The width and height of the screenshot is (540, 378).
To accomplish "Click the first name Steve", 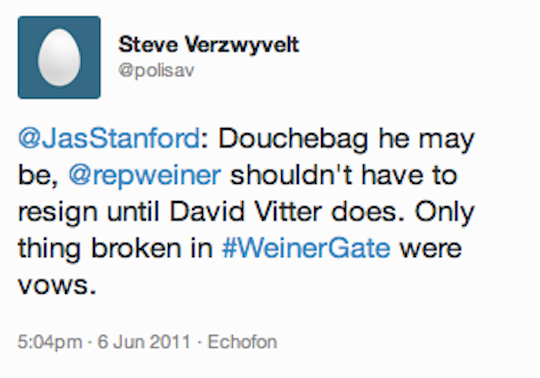I will pyautogui.click(x=148, y=44).
